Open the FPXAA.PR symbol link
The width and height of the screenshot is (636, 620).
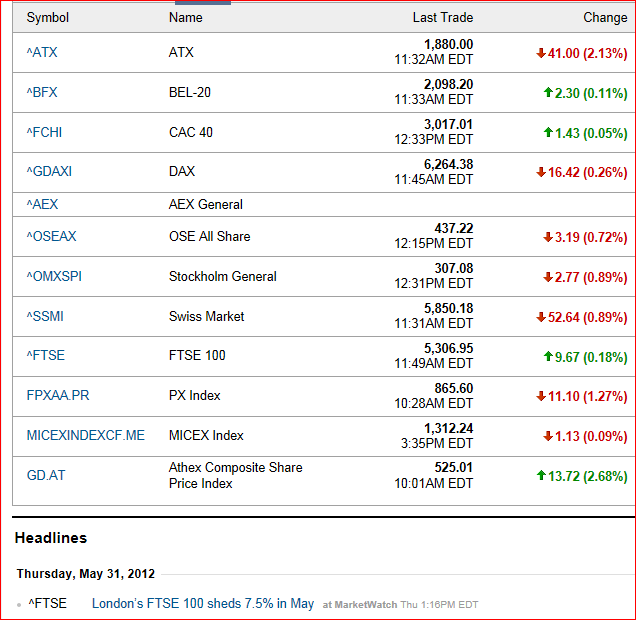[x=58, y=395]
